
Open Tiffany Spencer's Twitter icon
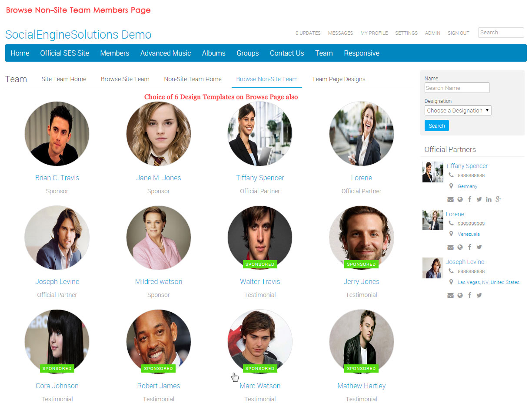479,200
